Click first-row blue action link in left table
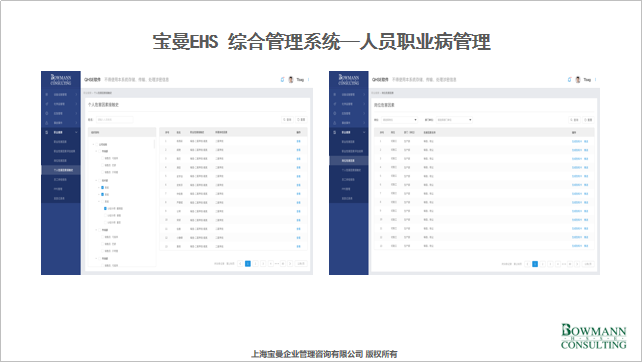Screen dimensions: 643x363 (x=299, y=141)
